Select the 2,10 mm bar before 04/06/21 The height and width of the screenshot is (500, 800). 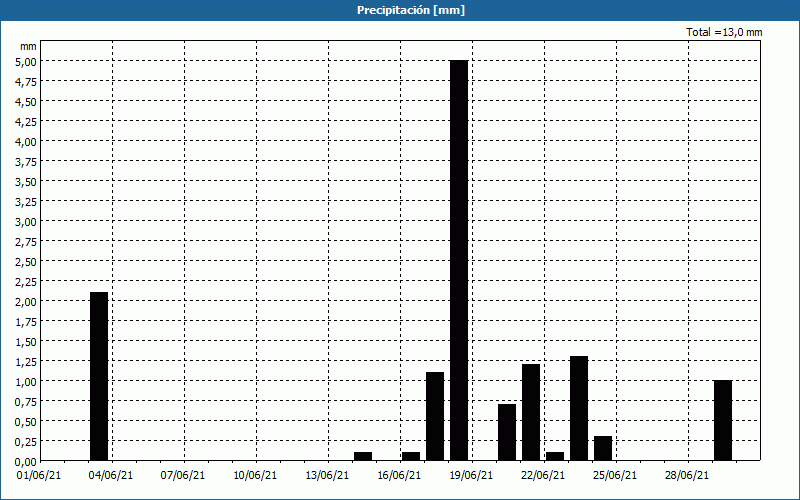pyautogui.click(x=99, y=376)
